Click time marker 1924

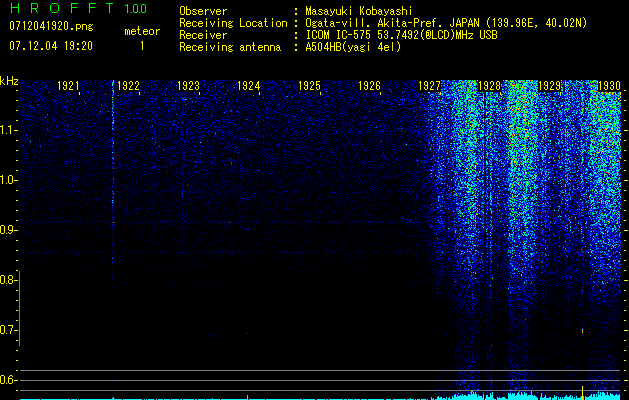(x=249, y=85)
